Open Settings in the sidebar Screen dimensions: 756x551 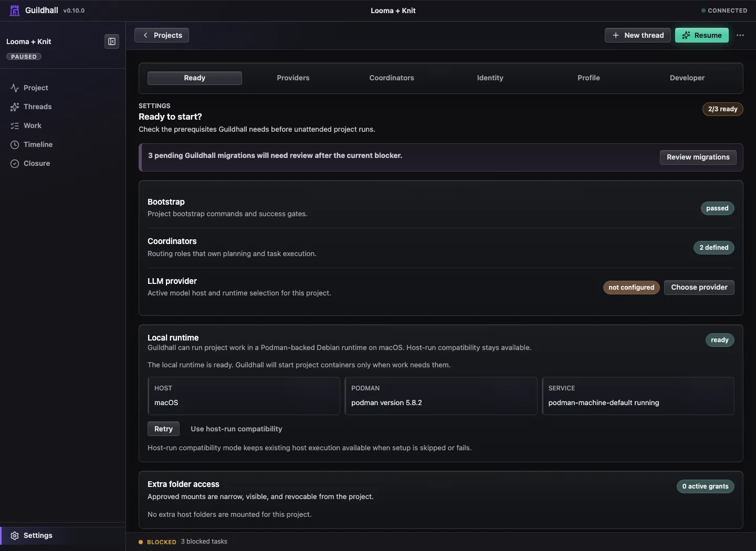(x=63, y=535)
